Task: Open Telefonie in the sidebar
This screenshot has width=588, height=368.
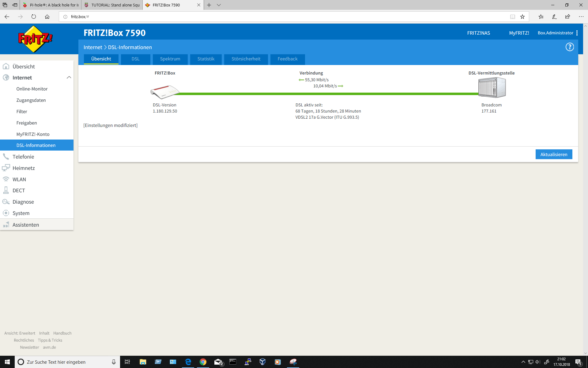Action: pyautogui.click(x=23, y=157)
